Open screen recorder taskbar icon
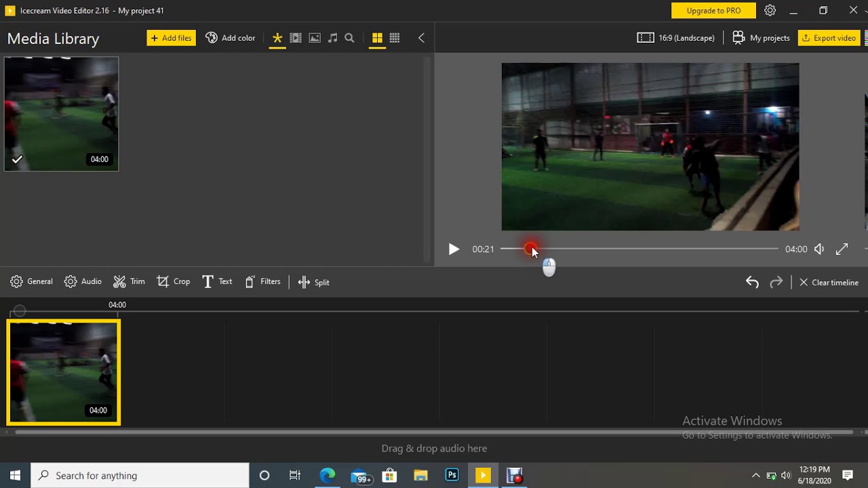This screenshot has width=868, height=488. tap(515, 475)
